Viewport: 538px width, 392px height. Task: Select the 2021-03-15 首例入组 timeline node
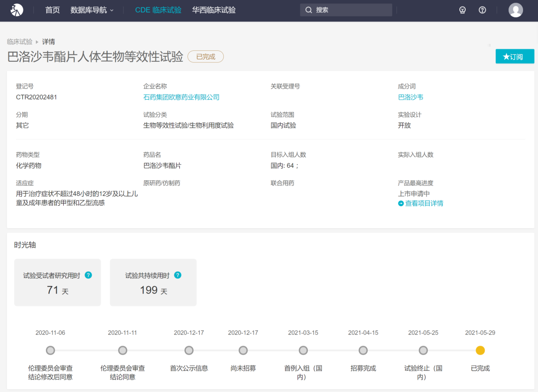pos(303,350)
